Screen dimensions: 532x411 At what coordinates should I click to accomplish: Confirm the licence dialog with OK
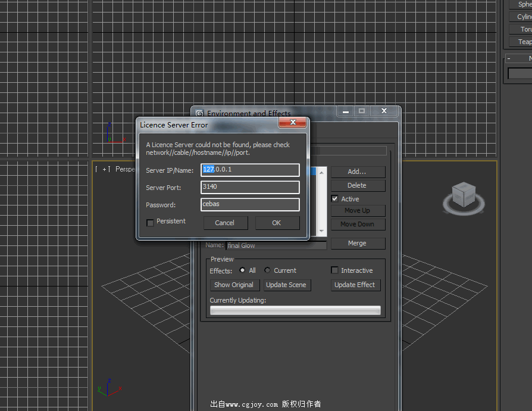pos(277,223)
